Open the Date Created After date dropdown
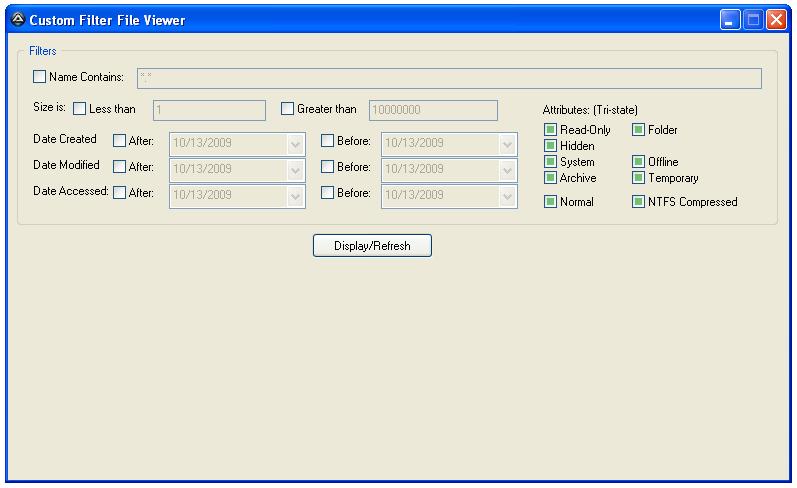The image size is (797, 488). 295,143
